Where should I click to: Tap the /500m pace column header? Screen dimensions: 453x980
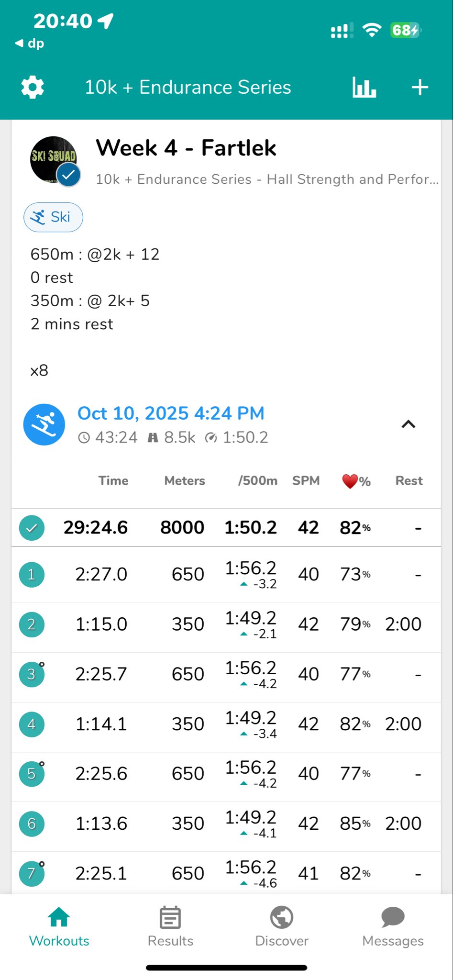(257, 481)
